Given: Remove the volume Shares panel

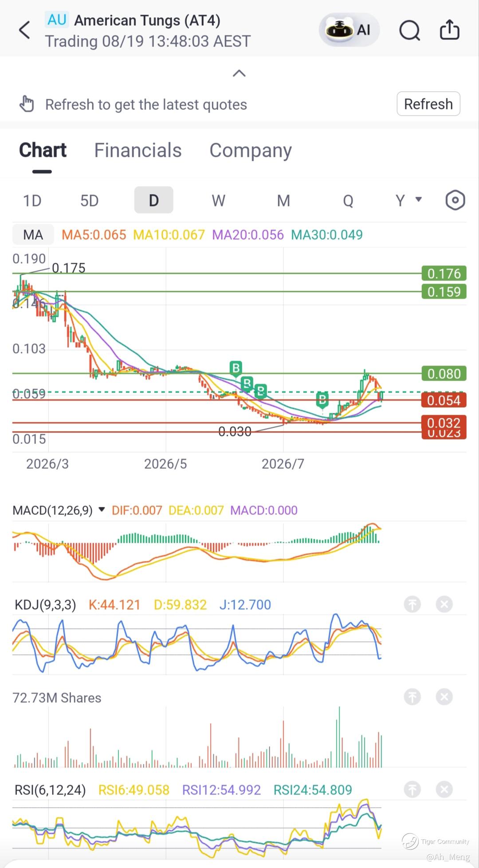Looking at the screenshot, I should click(x=444, y=697).
